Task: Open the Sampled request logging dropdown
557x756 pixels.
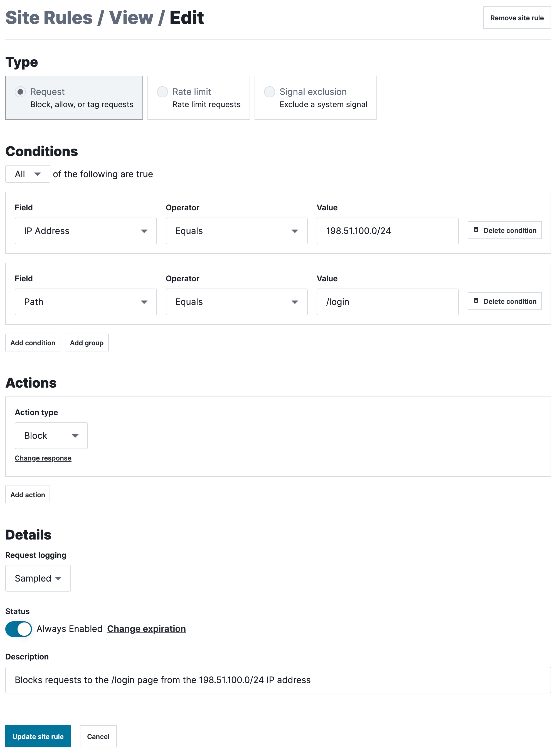Action: 38,578
